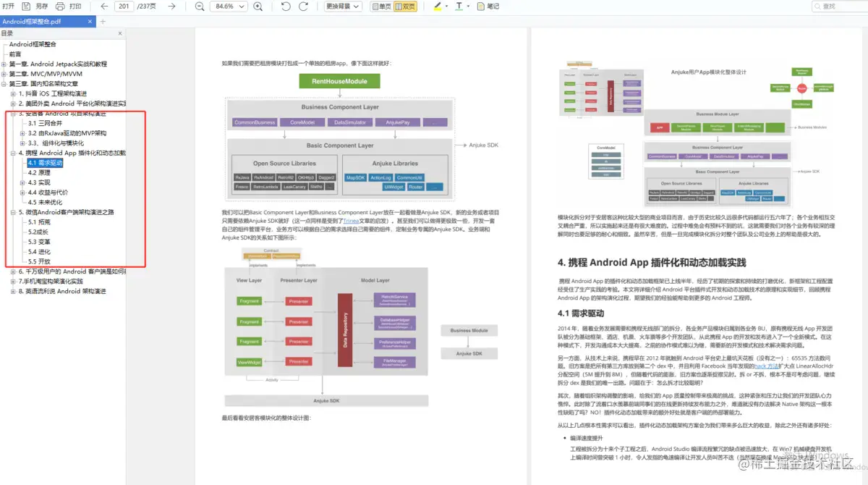Expand 7.手机淘宝构架演化实践 node
The image size is (868, 485).
tap(13, 281)
